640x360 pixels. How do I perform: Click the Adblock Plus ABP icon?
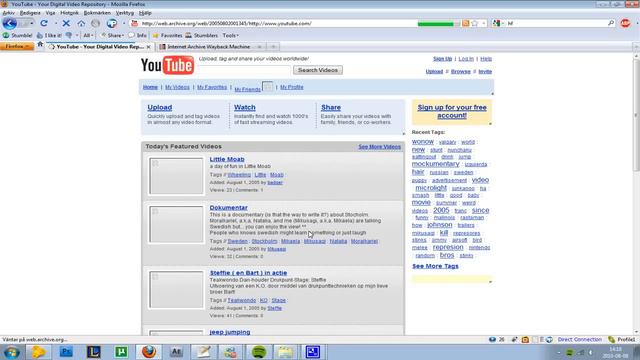point(625,23)
